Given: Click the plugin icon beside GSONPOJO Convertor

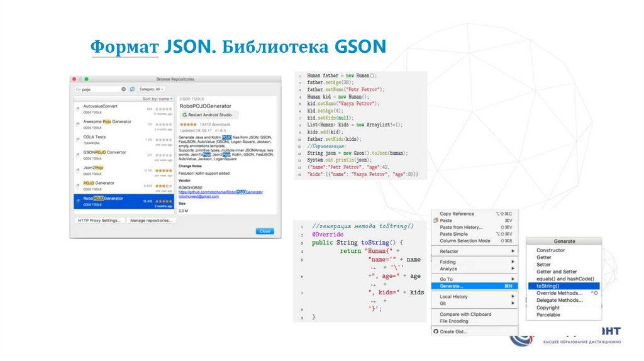Looking at the screenshot, I should [x=78, y=155].
